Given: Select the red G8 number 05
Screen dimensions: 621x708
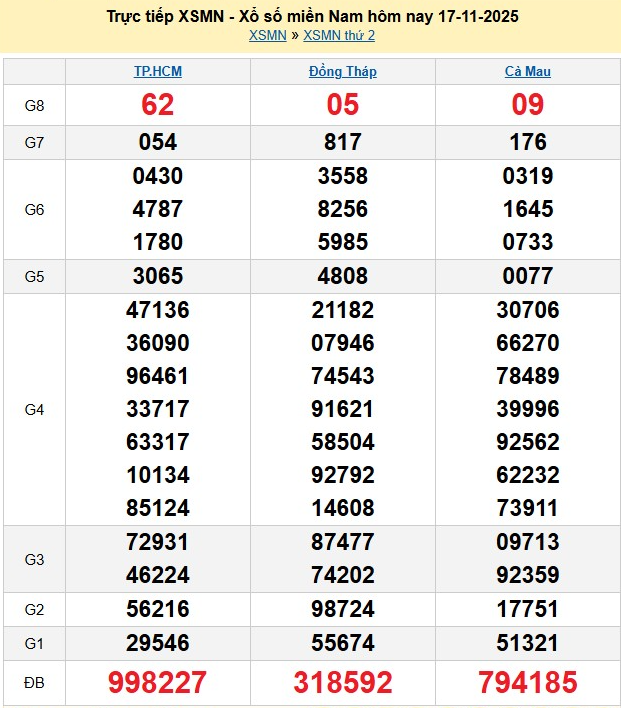Looking at the screenshot, I should (343, 105).
